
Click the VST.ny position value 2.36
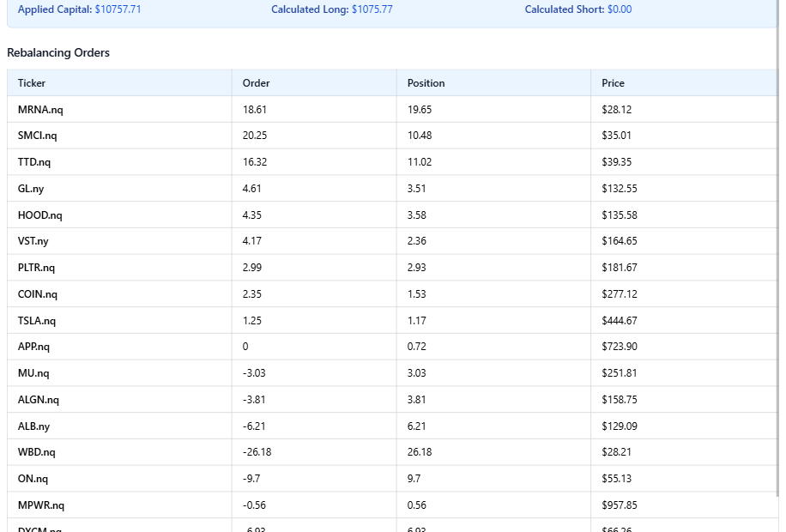(x=417, y=241)
